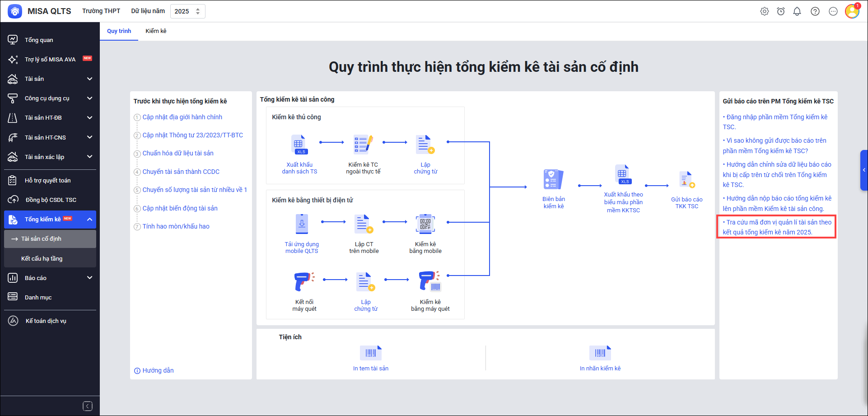868x416 pixels.
Task: Change the Dữ liệu năm 2025 stepper
Action: point(198,11)
